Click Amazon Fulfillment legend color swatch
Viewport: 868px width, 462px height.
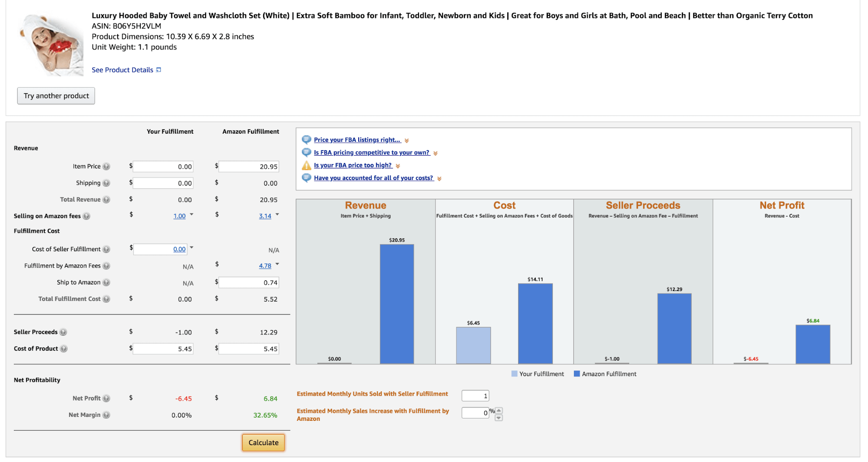coord(577,374)
